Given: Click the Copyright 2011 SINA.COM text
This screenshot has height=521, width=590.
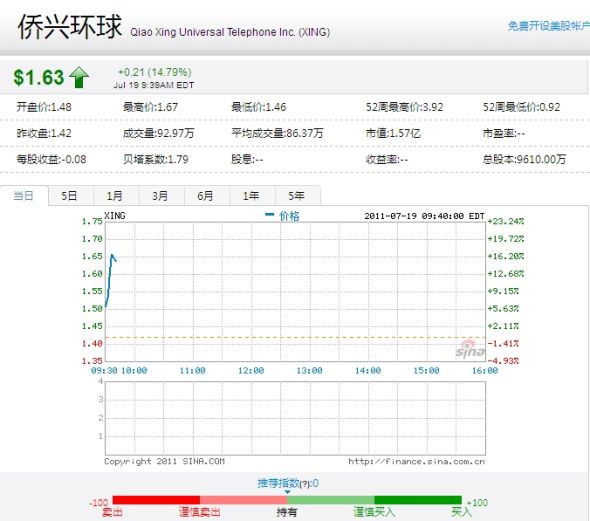Looking at the screenshot, I should [164, 461].
